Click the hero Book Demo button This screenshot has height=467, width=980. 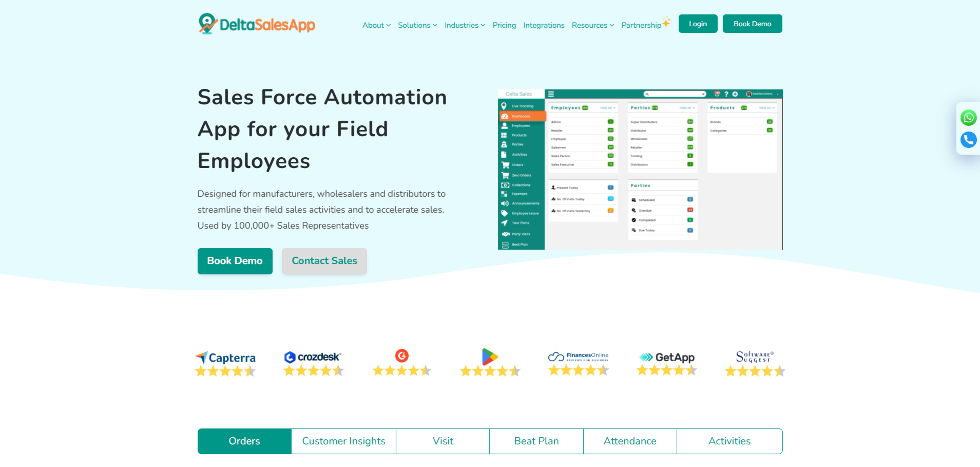point(235,261)
